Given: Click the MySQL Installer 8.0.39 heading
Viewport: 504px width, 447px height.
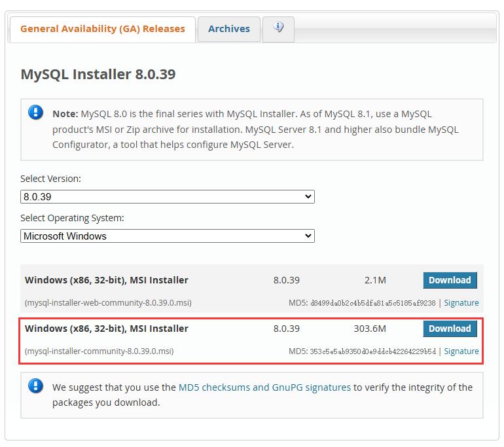Looking at the screenshot, I should coord(98,74).
